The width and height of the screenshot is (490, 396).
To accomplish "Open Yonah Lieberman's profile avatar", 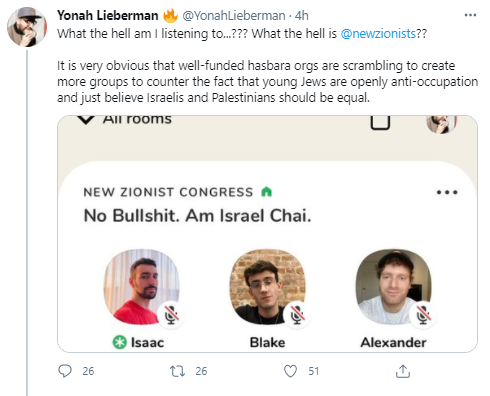I will click(27, 27).
